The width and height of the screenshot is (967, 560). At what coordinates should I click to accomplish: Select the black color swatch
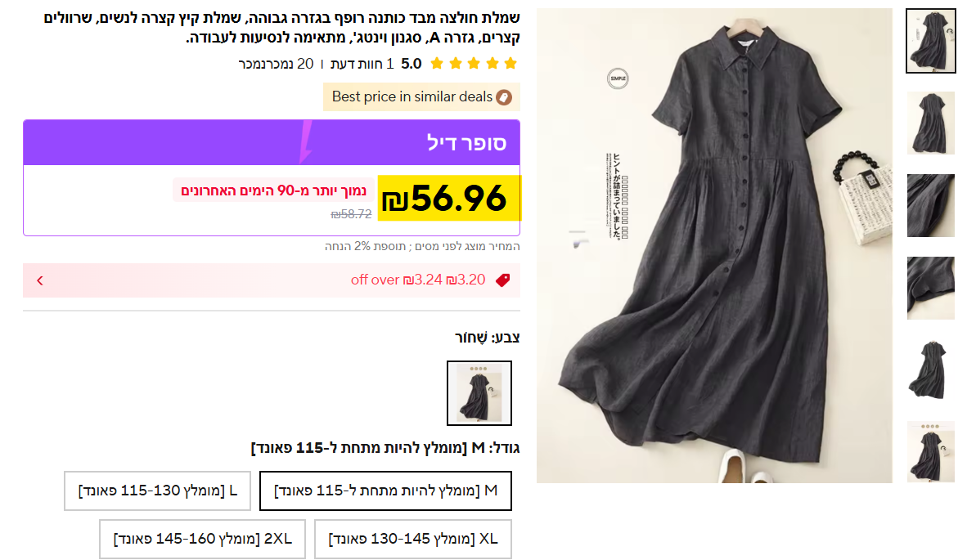pyautogui.click(x=479, y=393)
